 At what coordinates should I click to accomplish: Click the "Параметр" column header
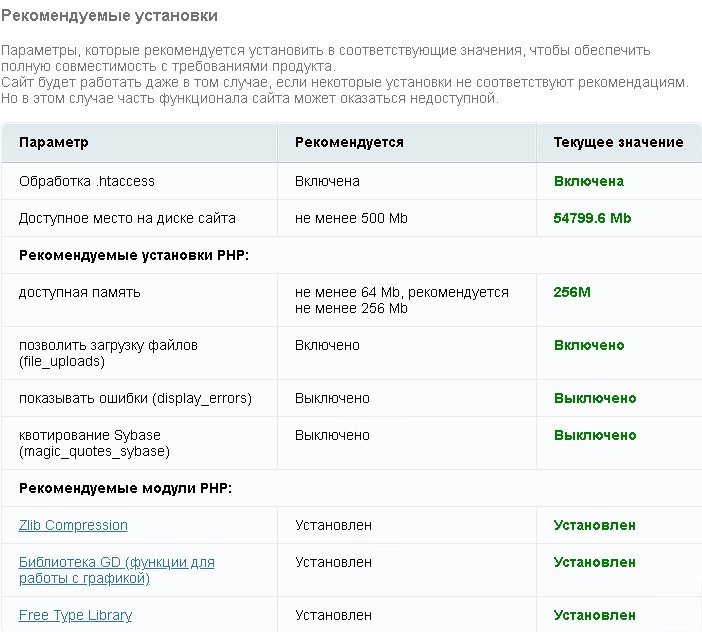coord(54,142)
